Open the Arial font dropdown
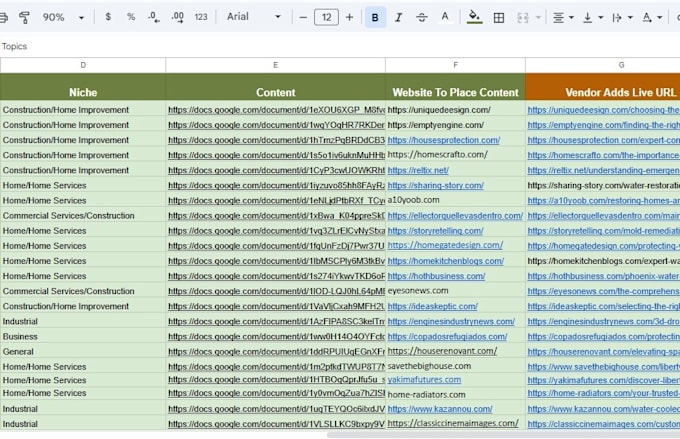680x439 pixels. [x=254, y=17]
